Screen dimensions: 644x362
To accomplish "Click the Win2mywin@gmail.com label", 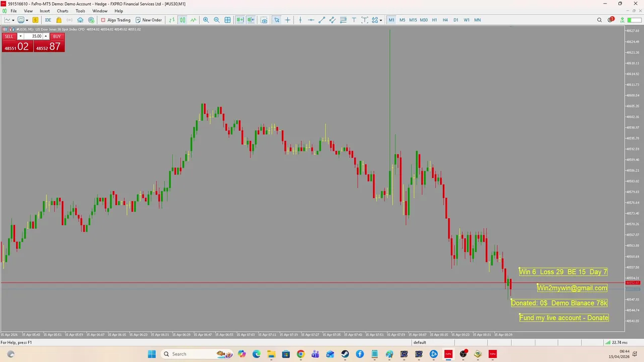I will click(572, 288).
